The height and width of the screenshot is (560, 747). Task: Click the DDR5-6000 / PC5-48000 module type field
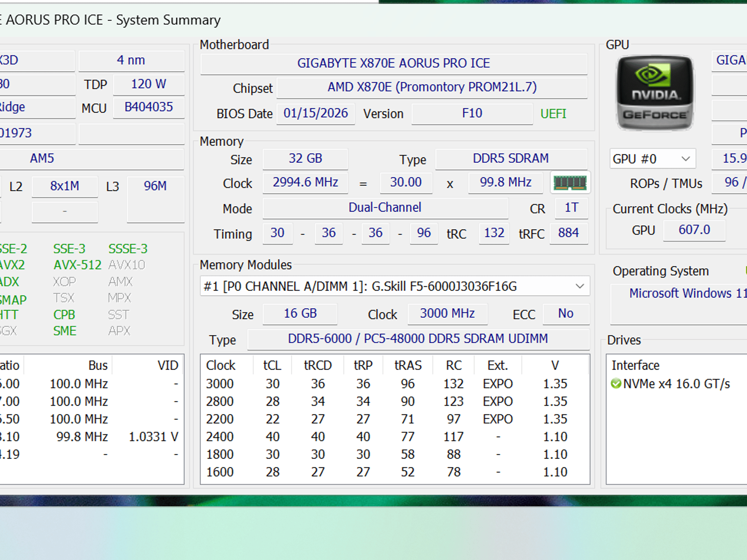pyautogui.click(x=418, y=339)
